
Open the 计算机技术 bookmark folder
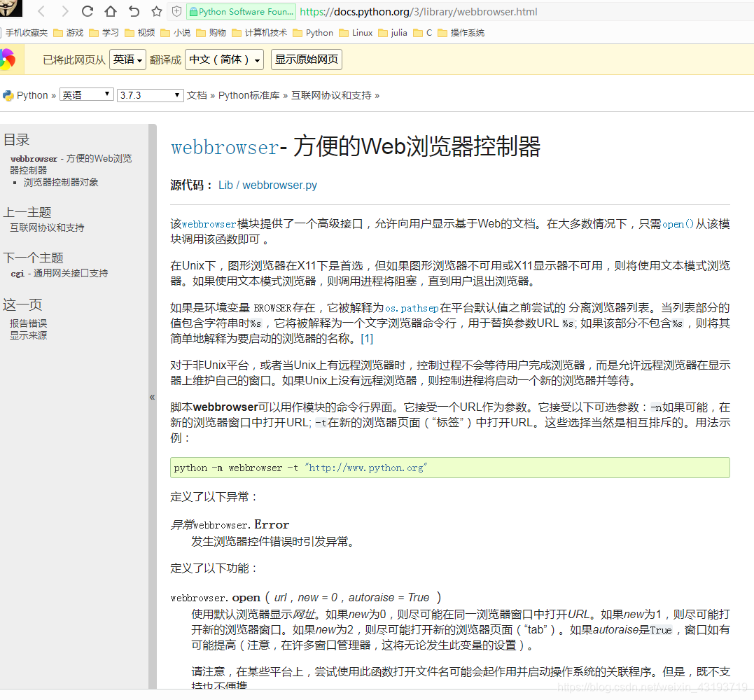pyautogui.click(x=259, y=33)
